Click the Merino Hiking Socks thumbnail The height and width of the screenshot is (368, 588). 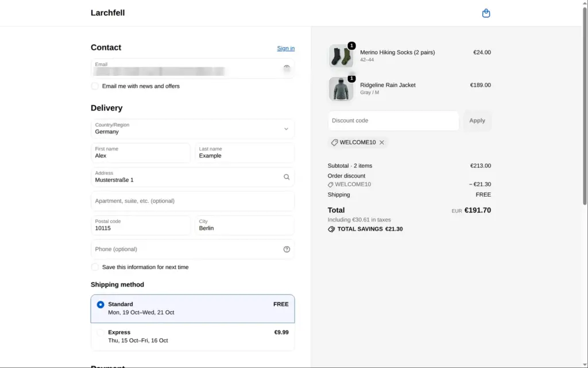pyautogui.click(x=341, y=56)
